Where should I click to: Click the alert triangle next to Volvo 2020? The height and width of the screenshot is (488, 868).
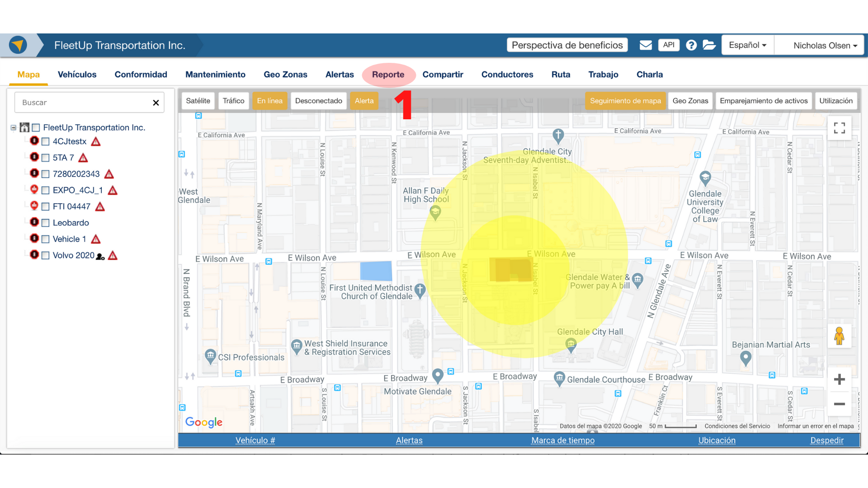point(113,255)
